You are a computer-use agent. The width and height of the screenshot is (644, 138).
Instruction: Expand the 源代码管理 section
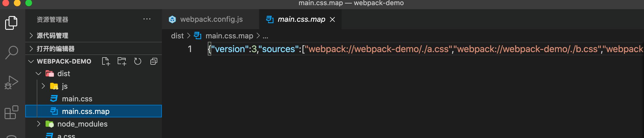94,36
